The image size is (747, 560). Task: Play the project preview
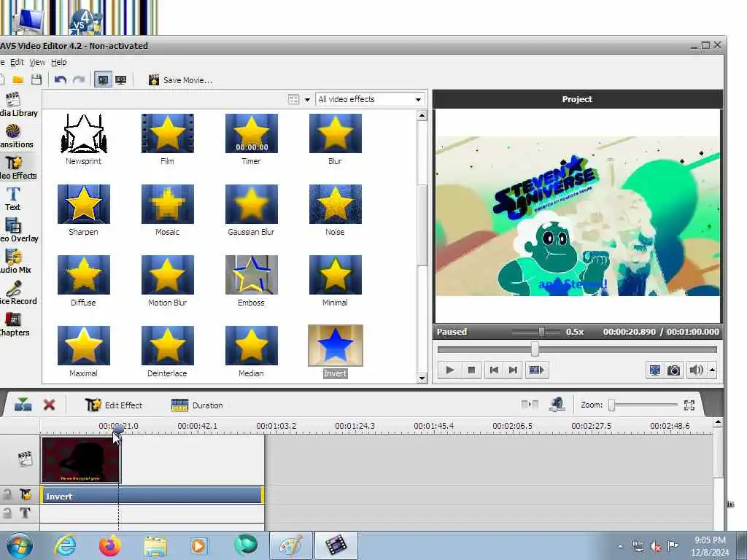(449, 370)
